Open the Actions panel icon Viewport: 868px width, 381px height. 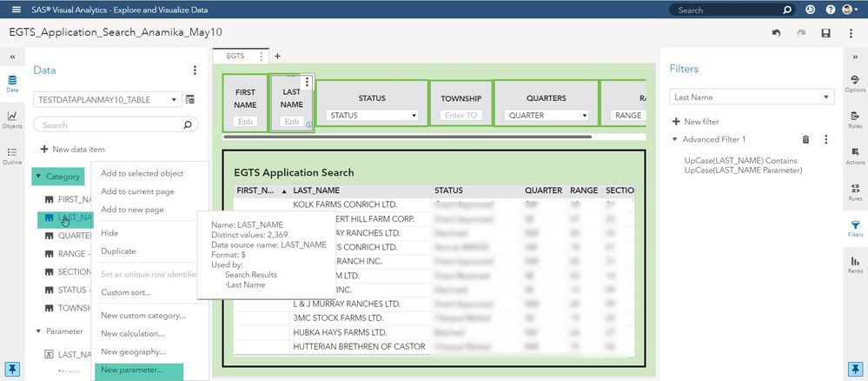tap(855, 155)
